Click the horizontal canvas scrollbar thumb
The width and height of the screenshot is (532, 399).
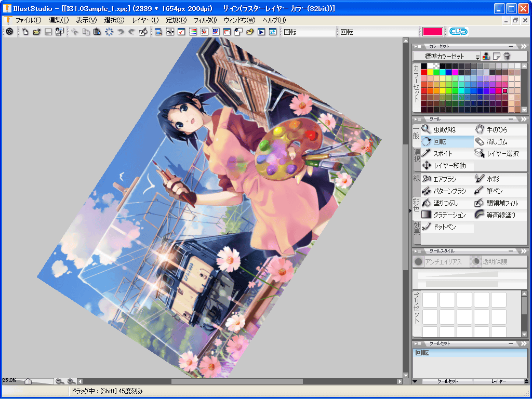click(x=237, y=381)
